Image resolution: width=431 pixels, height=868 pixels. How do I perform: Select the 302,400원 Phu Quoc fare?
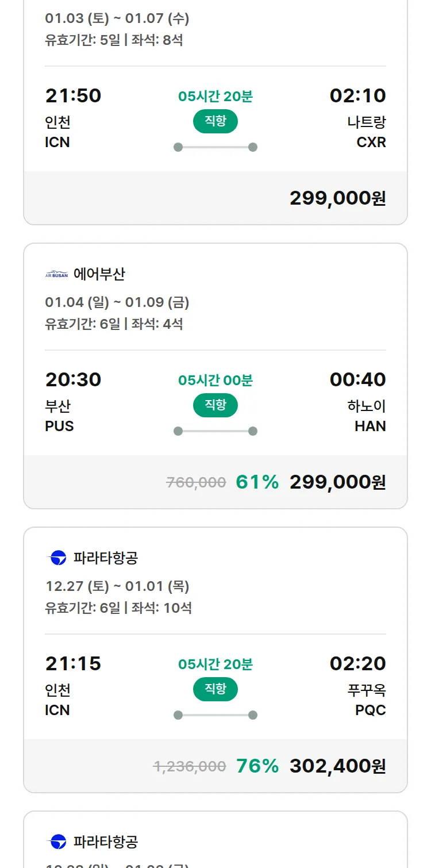[x=337, y=766]
